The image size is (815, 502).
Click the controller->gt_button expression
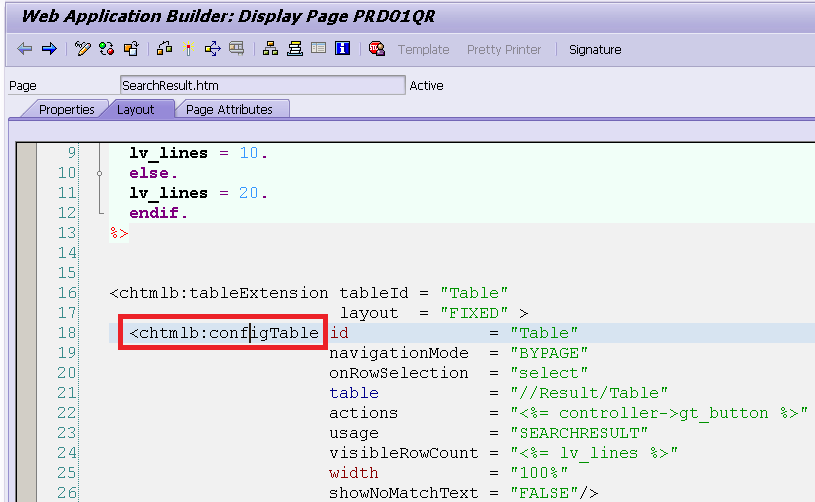664,413
